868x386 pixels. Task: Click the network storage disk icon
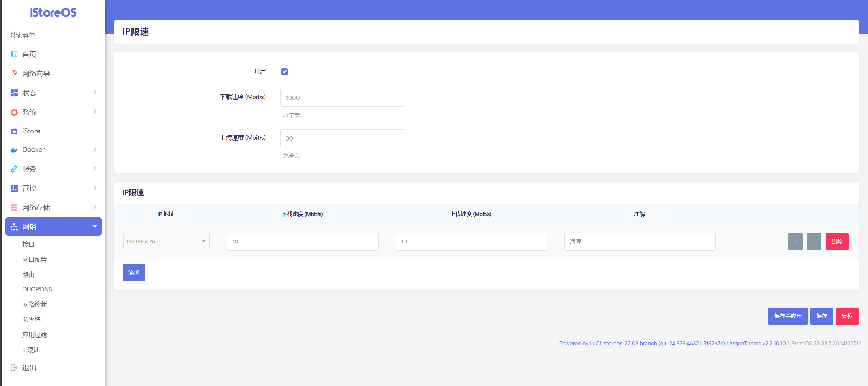point(14,208)
